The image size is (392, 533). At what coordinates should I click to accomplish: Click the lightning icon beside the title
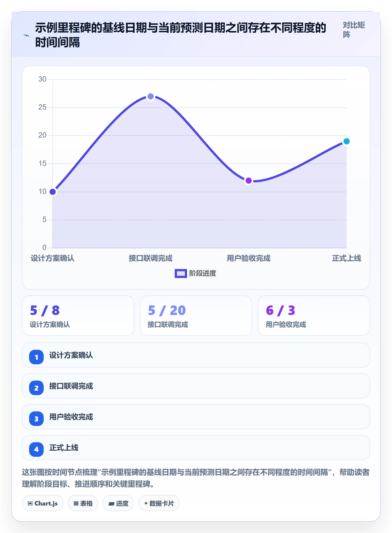click(x=27, y=35)
